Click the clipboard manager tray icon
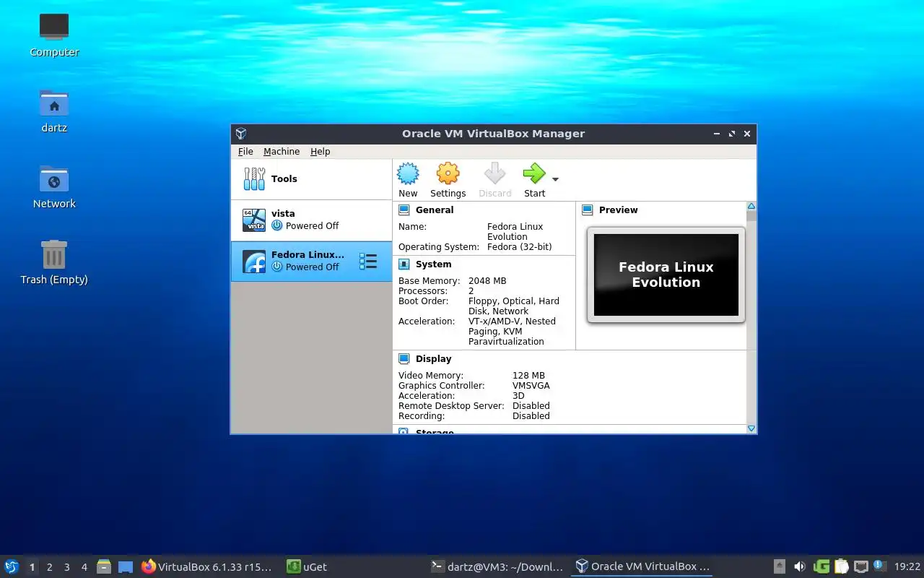 pyautogui.click(x=841, y=566)
